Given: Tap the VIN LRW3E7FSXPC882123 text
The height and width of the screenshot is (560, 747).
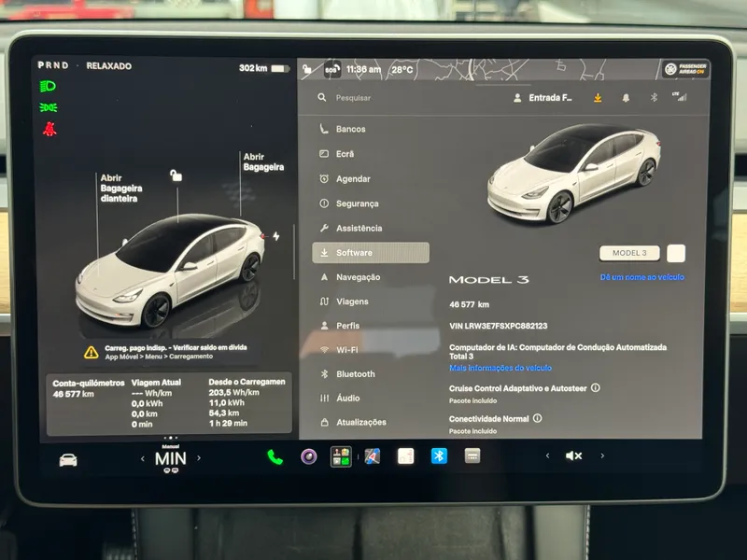Looking at the screenshot, I should click(x=499, y=326).
